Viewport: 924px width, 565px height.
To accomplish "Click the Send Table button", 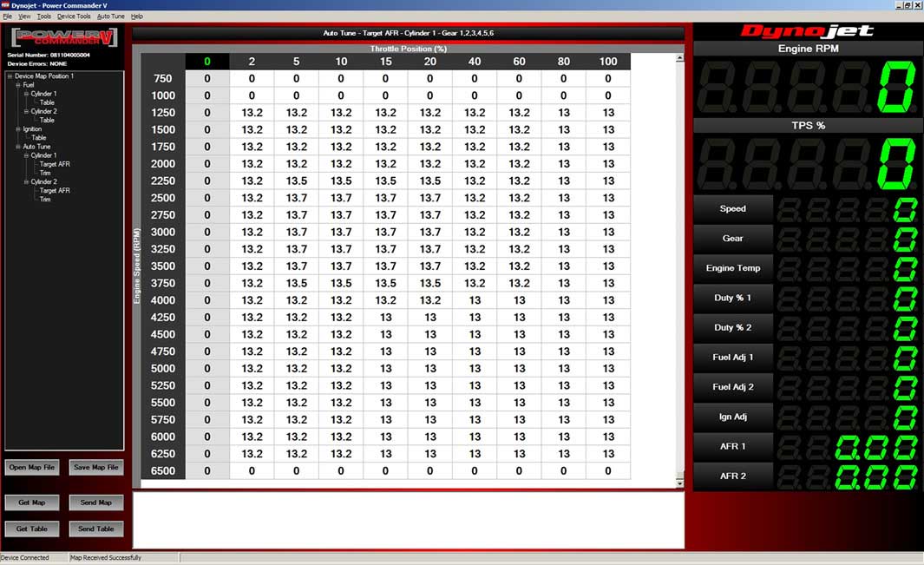I will [96, 529].
